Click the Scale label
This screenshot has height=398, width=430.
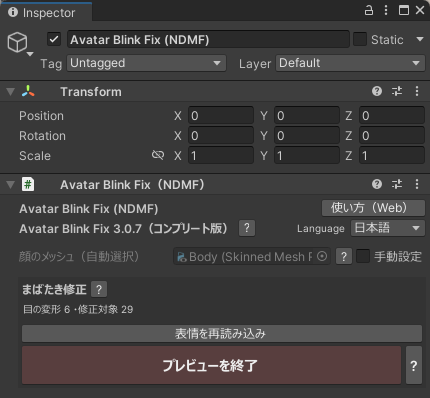click(x=35, y=156)
